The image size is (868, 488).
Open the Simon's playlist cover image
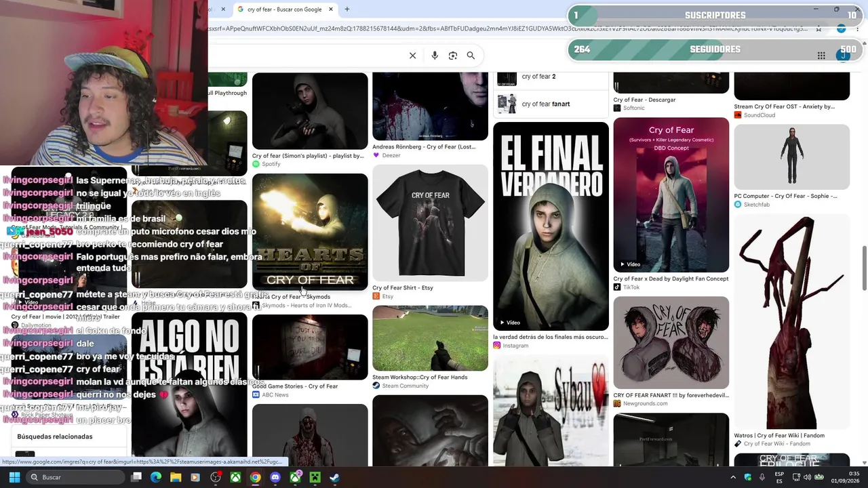click(x=310, y=111)
